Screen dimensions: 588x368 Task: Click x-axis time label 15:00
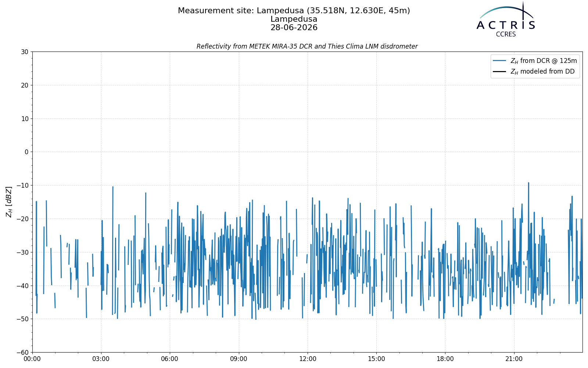pos(376,359)
